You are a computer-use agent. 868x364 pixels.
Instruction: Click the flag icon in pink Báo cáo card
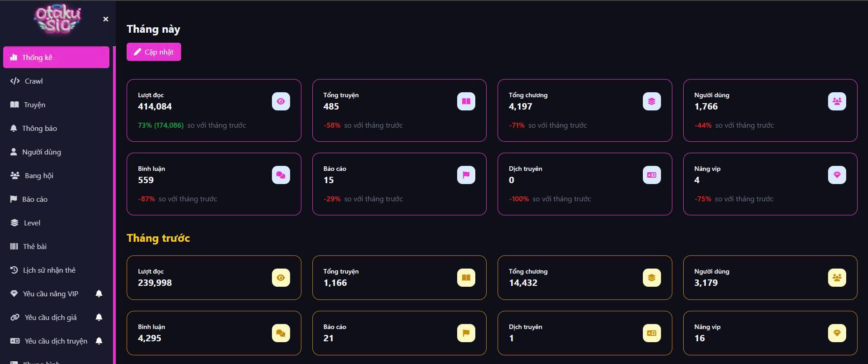[x=466, y=175]
